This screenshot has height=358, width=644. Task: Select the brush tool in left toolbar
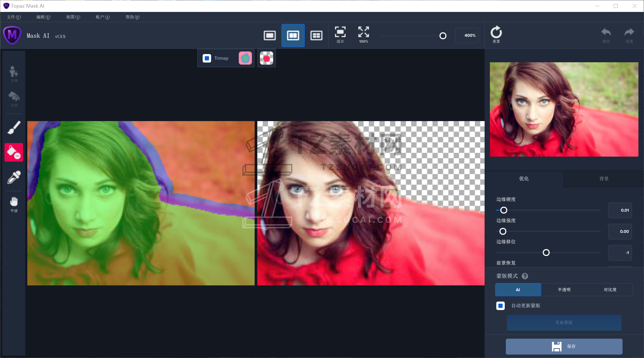click(x=14, y=127)
